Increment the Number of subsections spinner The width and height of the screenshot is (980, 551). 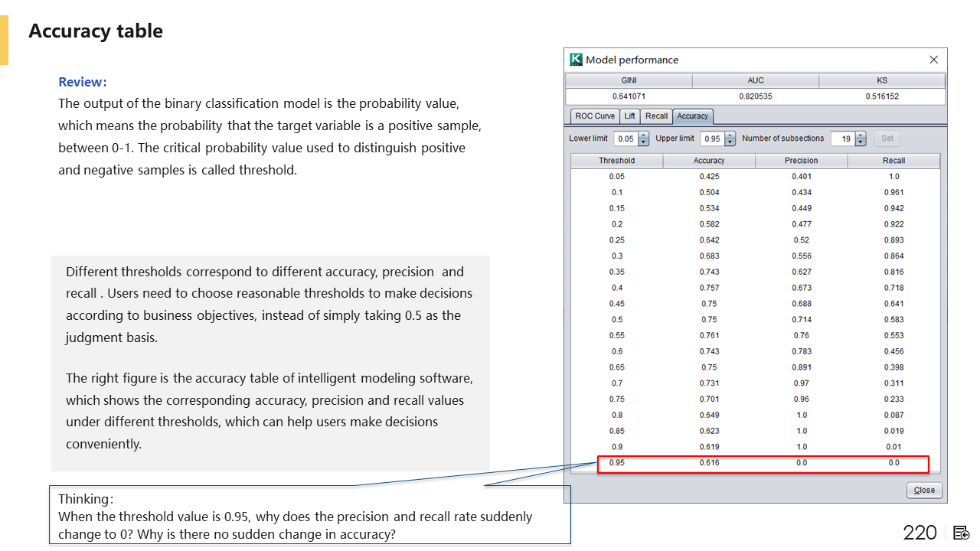click(861, 135)
